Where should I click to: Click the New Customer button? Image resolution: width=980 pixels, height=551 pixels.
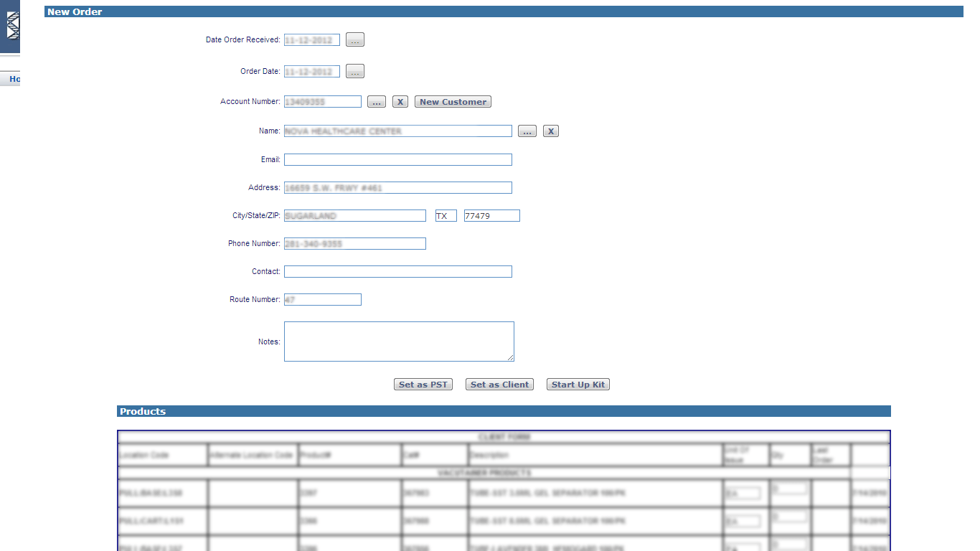[x=453, y=102]
